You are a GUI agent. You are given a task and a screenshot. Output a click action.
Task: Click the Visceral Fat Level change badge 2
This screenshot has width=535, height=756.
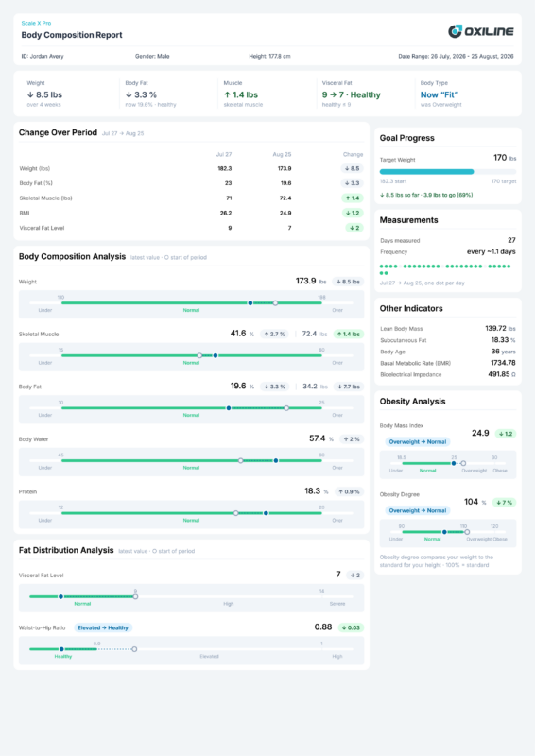[x=354, y=228]
